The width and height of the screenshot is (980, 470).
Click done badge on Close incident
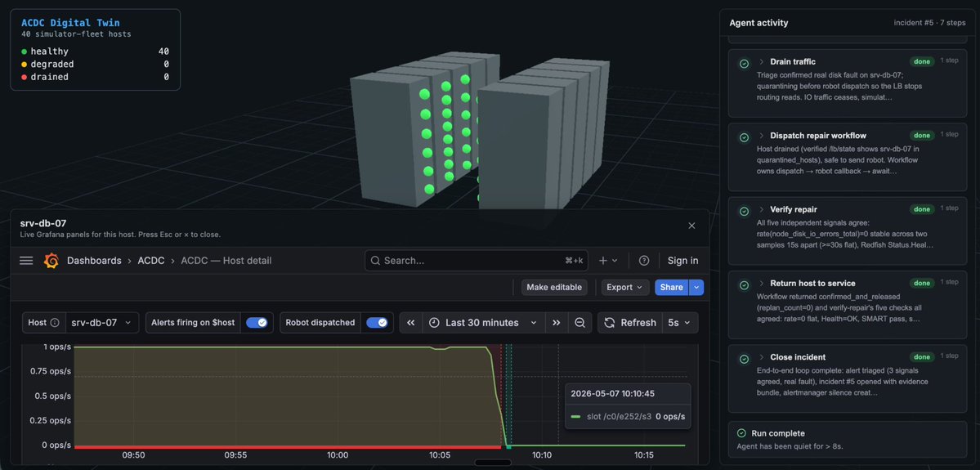click(x=922, y=357)
